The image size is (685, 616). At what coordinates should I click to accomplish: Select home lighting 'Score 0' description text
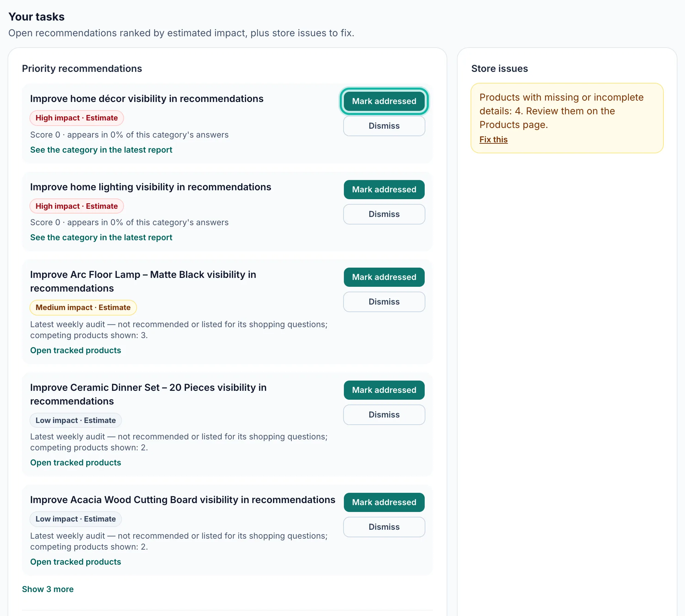point(129,222)
